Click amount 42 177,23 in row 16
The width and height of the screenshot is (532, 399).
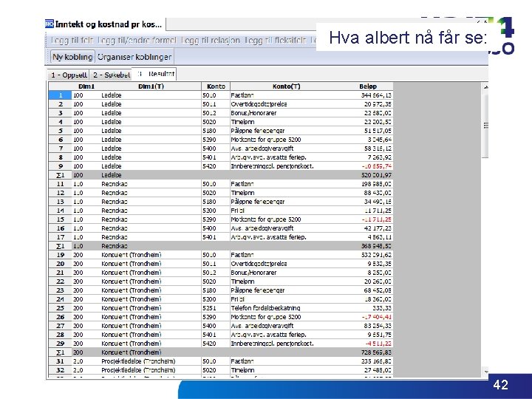(378, 228)
